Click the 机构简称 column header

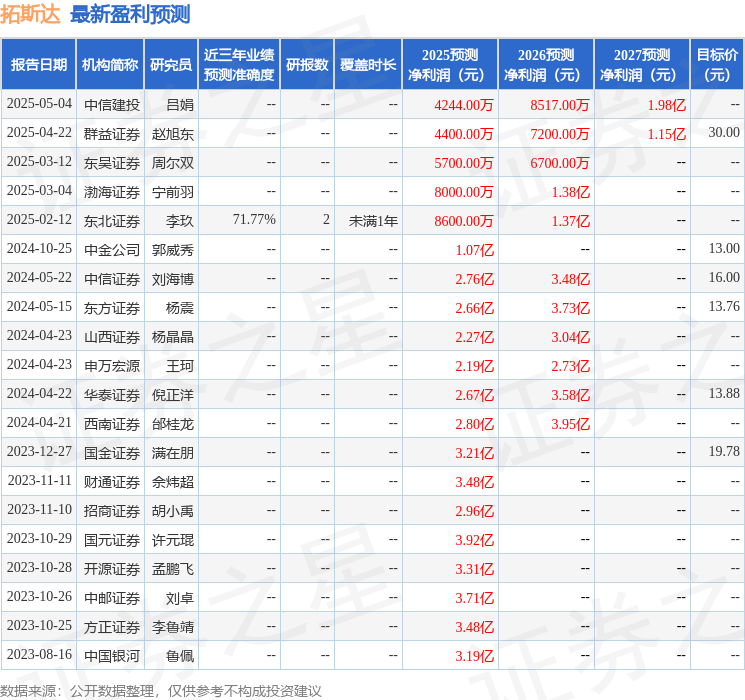pyautogui.click(x=110, y=65)
